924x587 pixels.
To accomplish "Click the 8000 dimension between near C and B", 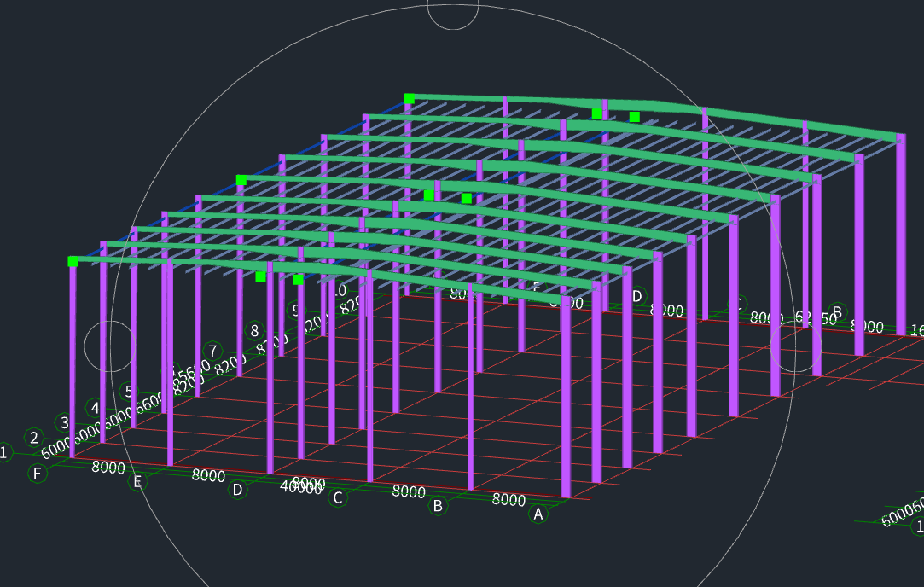I will coord(409,491).
